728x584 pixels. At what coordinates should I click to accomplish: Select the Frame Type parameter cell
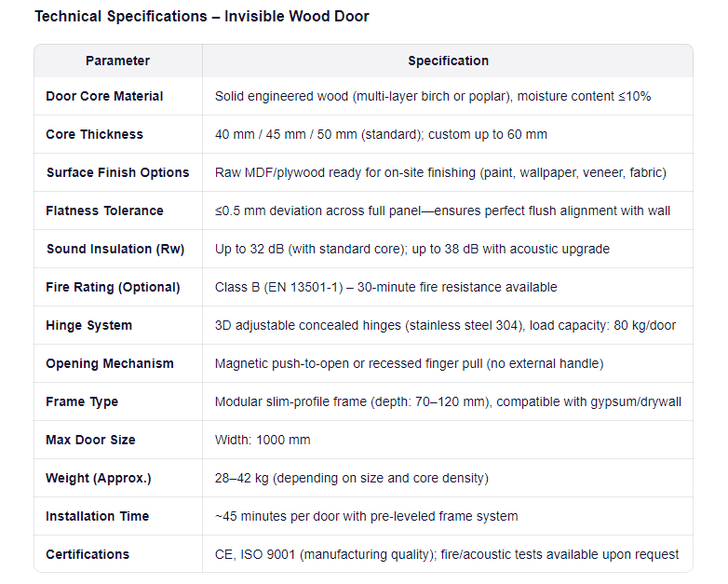(82, 401)
